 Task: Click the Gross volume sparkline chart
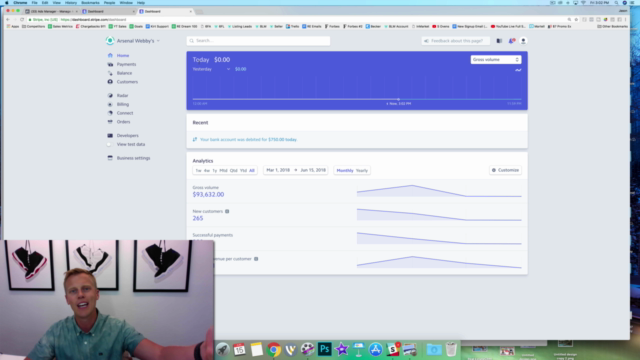click(439, 191)
